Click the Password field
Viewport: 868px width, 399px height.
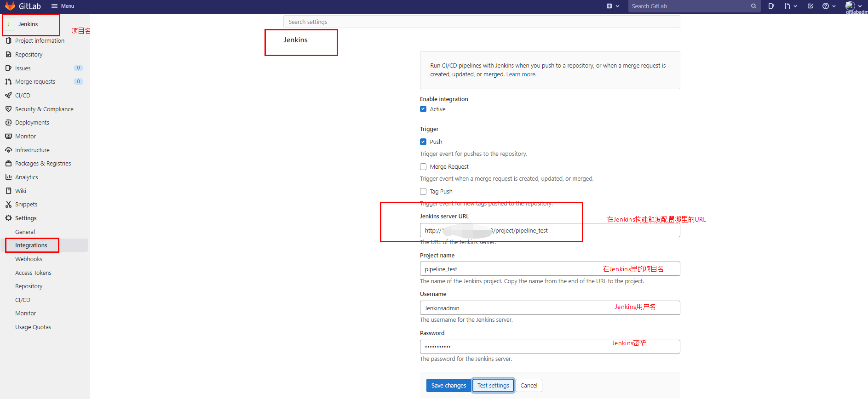pos(550,347)
